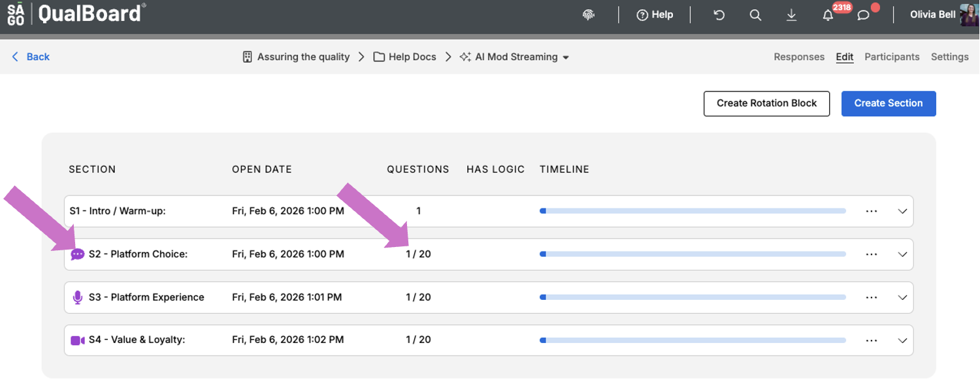The height and width of the screenshot is (379, 980).
Task: Expand the S1 Intro / Warm-up section
Action: tap(902, 211)
